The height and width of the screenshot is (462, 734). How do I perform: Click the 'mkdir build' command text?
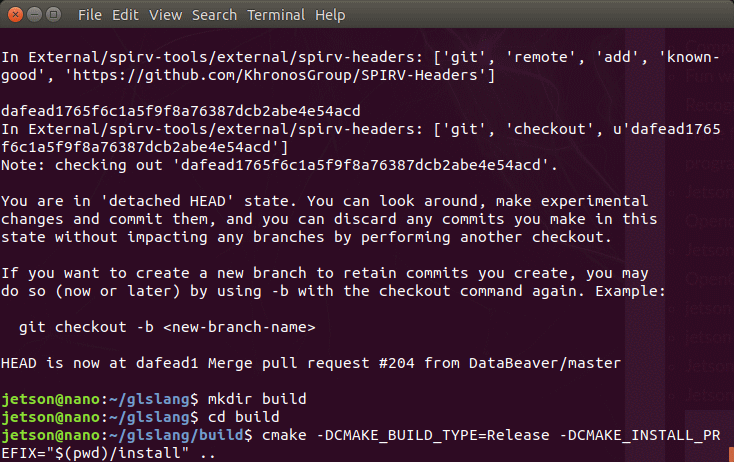pyautogui.click(x=257, y=399)
